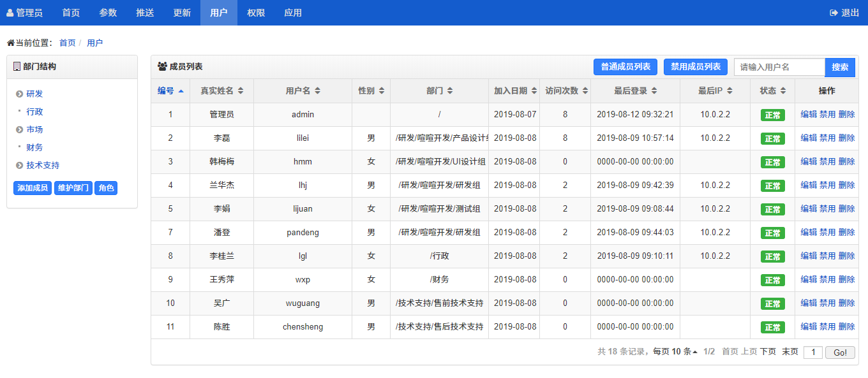Screen dimensions: 868x378
Task: Switch to the 参数 nav menu
Action: point(108,13)
